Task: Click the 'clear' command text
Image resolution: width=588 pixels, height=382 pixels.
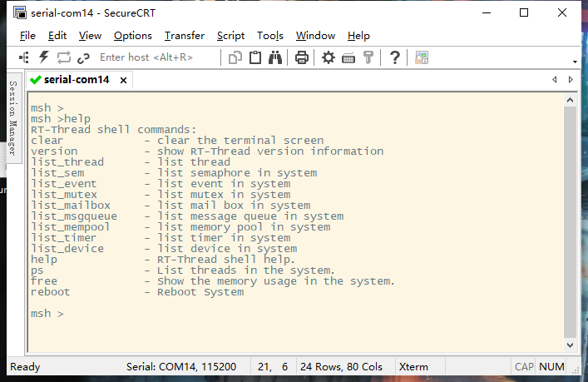Action: (x=47, y=141)
